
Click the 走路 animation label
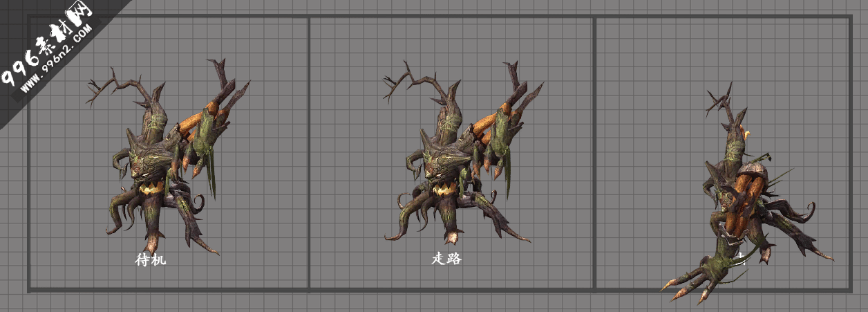446,259
